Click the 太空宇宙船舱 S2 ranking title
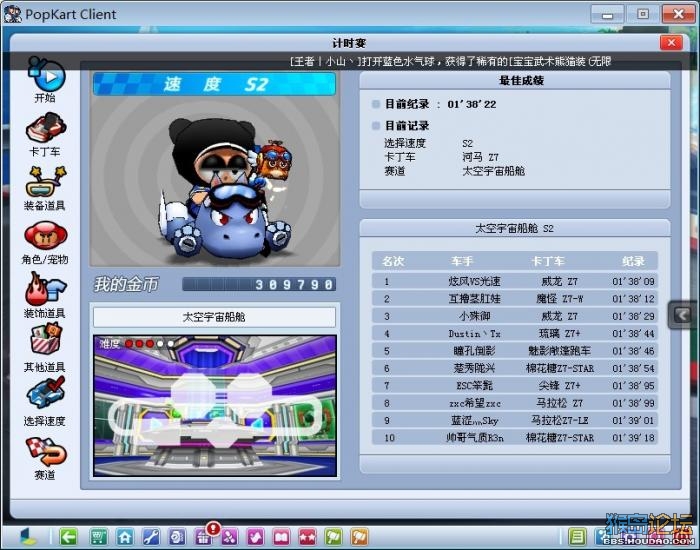This screenshot has width=700, height=550. point(514,229)
